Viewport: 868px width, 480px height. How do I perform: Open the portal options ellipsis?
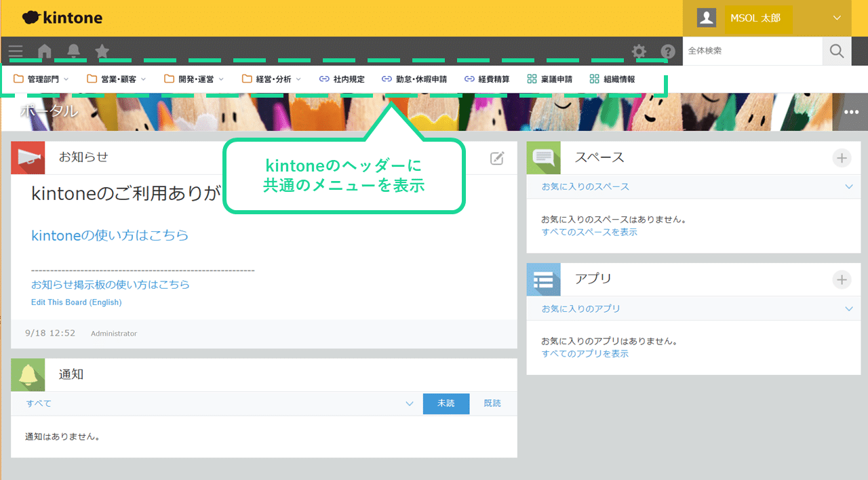click(851, 113)
